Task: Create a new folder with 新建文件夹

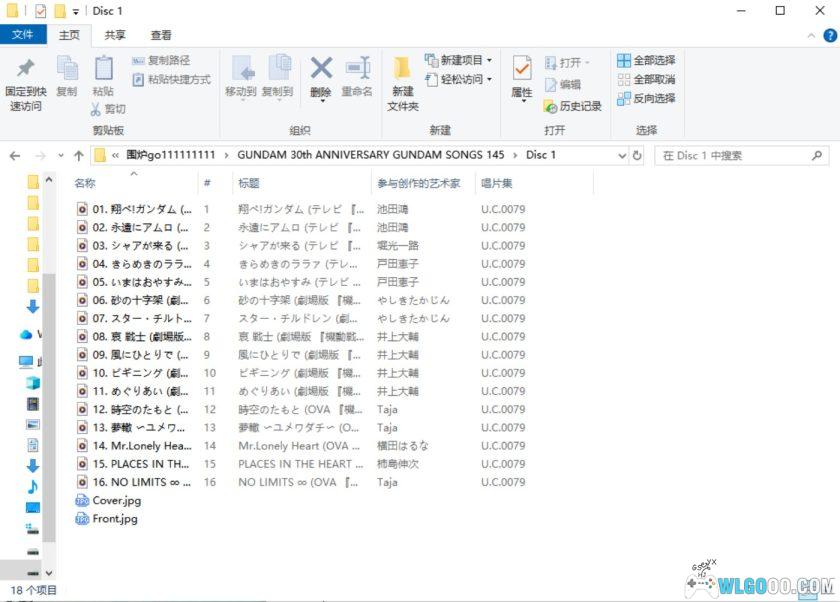Action: pyautogui.click(x=400, y=80)
